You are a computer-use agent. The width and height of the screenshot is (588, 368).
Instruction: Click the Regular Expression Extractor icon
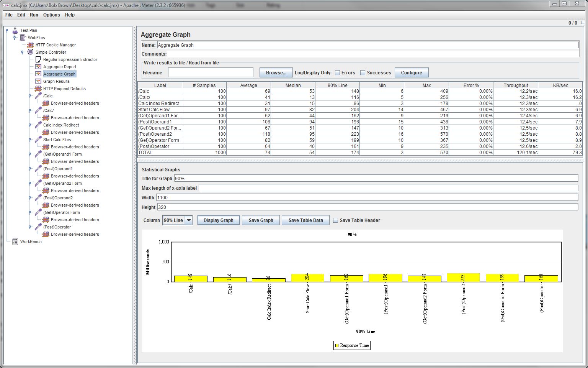click(38, 59)
